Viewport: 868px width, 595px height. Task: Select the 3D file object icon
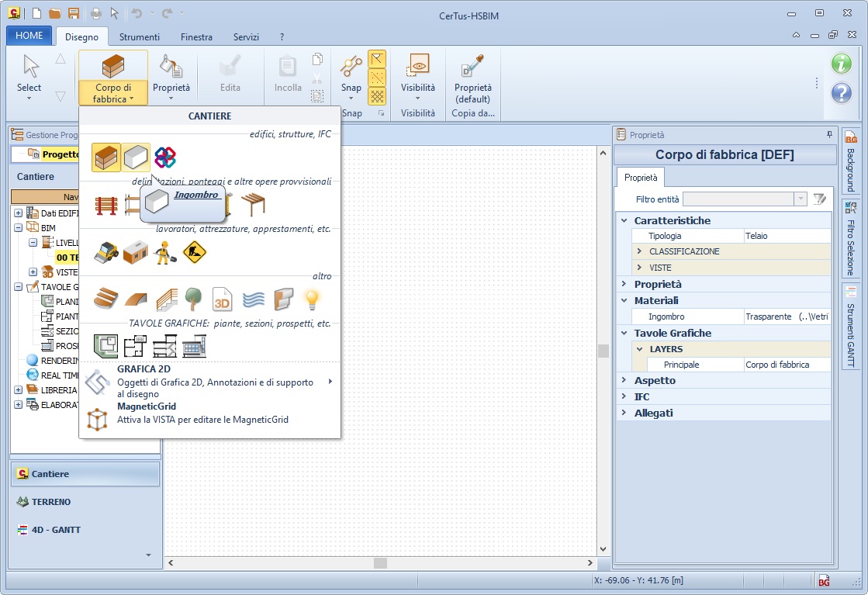click(x=223, y=299)
